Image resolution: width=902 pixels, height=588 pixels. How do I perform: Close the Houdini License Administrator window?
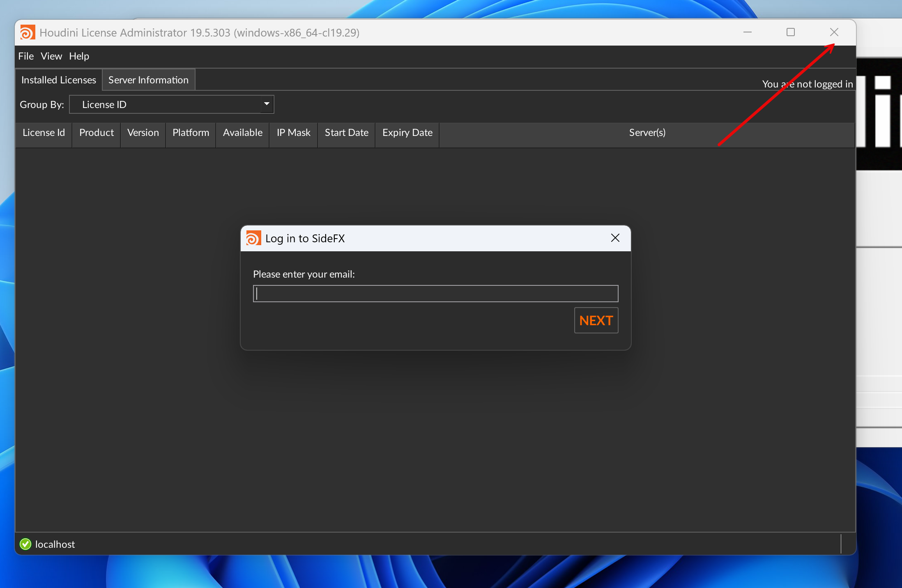click(834, 32)
